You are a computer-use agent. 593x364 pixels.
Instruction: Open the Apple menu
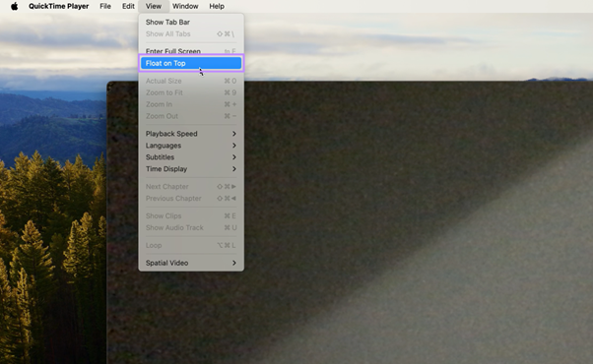(15, 6)
